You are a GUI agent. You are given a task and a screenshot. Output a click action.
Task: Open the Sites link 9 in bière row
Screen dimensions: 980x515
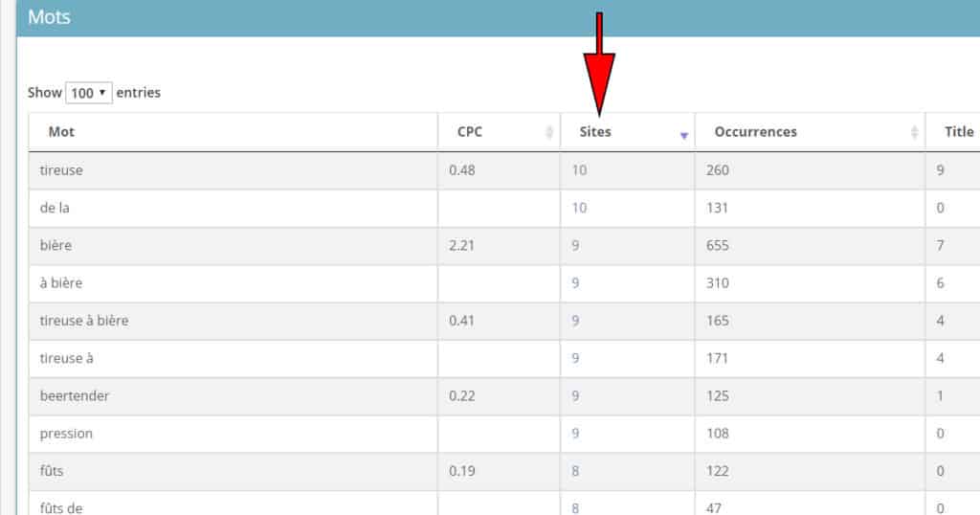[575, 245]
